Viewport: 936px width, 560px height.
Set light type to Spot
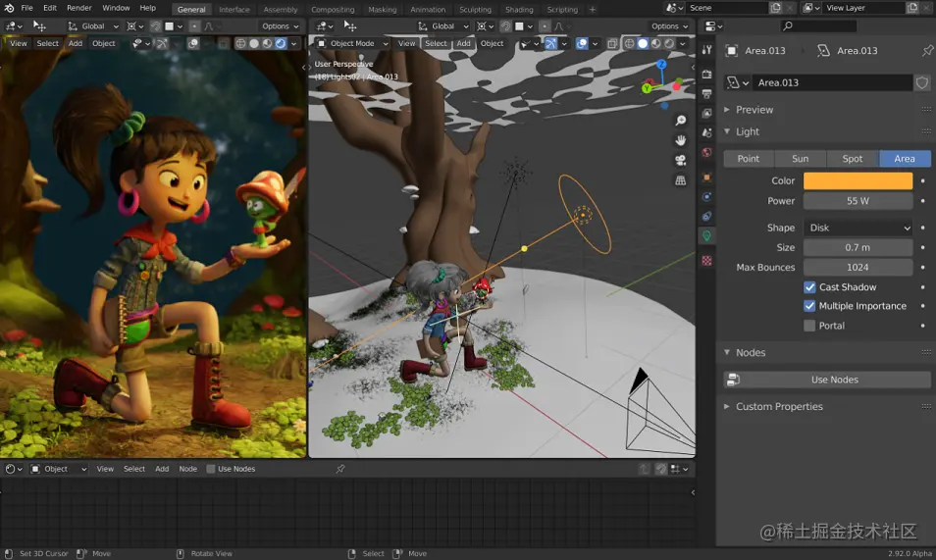(x=853, y=158)
